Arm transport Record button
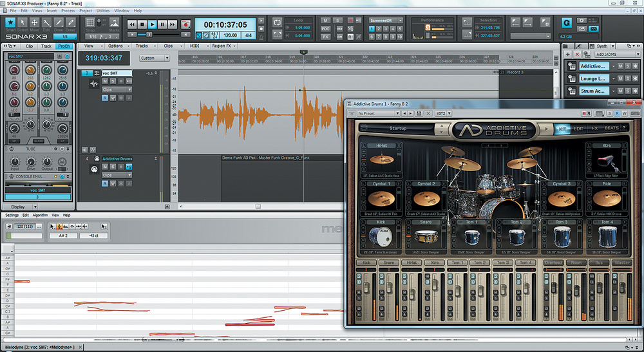The width and height of the screenshot is (644, 352). [x=185, y=24]
